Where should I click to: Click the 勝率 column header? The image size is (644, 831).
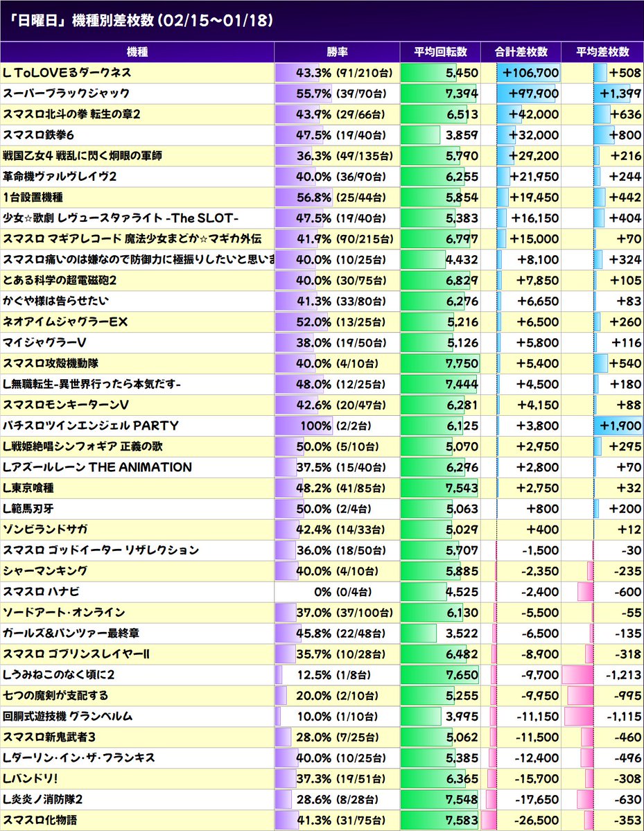[337, 52]
